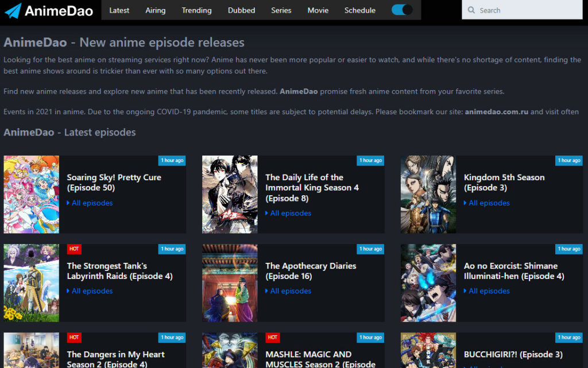Open the Latest menu item
The width and height of the screenshot is (588, 368).
coord(119,10)
